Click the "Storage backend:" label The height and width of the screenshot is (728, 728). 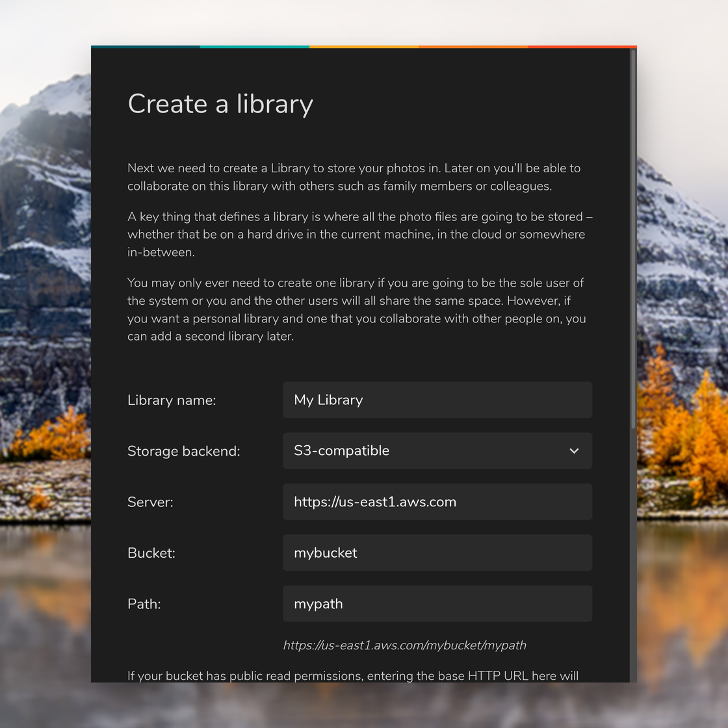(x=183, y=451)
